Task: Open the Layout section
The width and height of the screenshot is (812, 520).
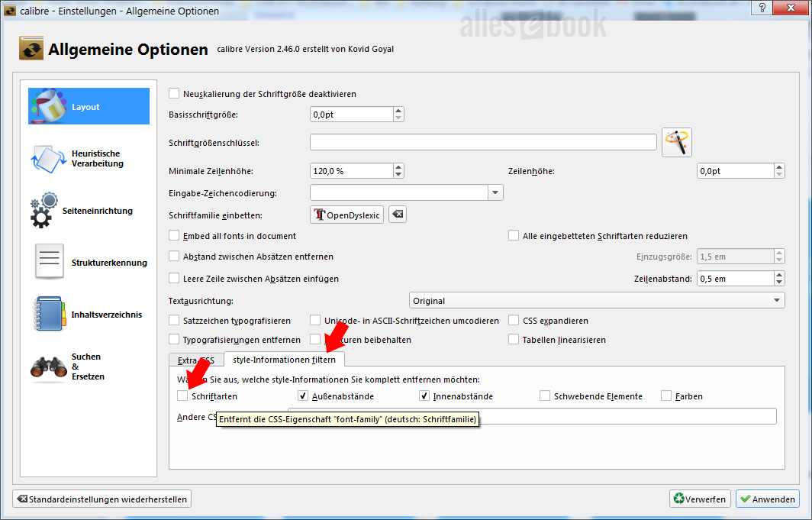Action: (x=89, y=106)
